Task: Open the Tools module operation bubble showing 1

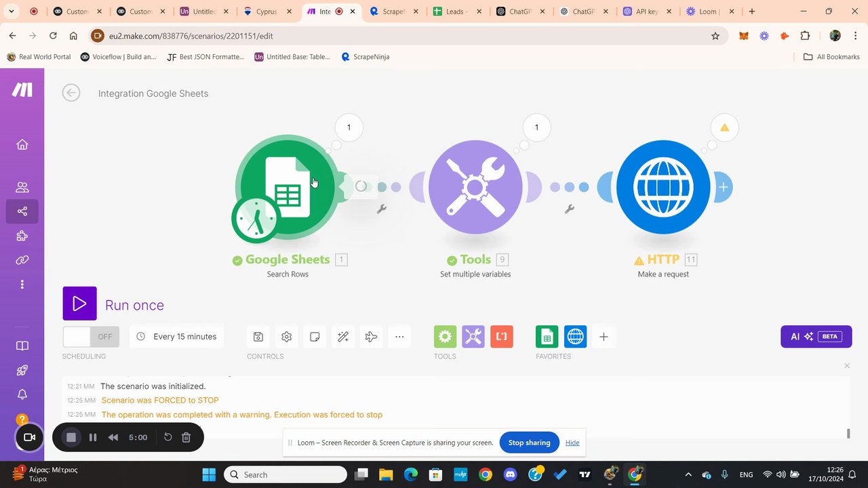Action: point(536,127)
